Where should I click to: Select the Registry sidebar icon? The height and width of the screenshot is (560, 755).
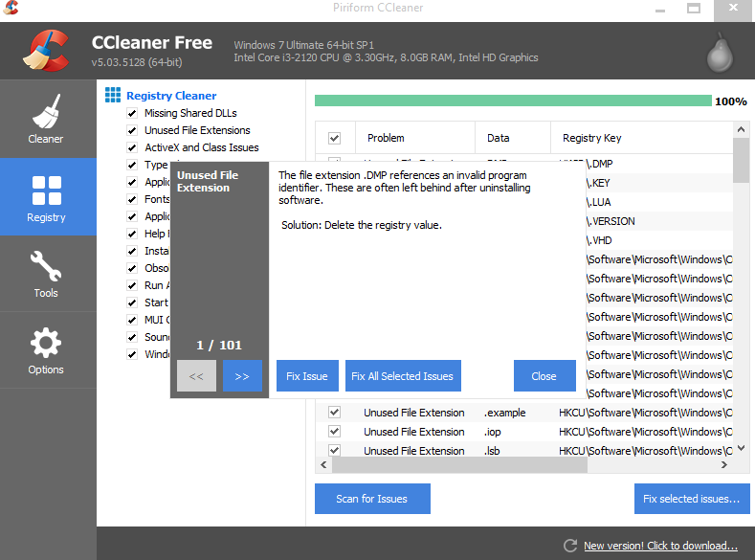pos(47,190)
